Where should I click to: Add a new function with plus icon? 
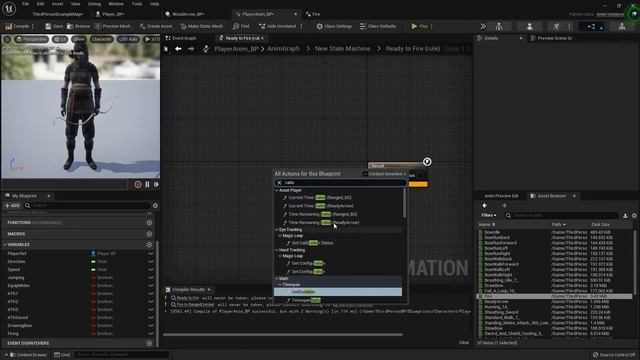click(149, 222)
